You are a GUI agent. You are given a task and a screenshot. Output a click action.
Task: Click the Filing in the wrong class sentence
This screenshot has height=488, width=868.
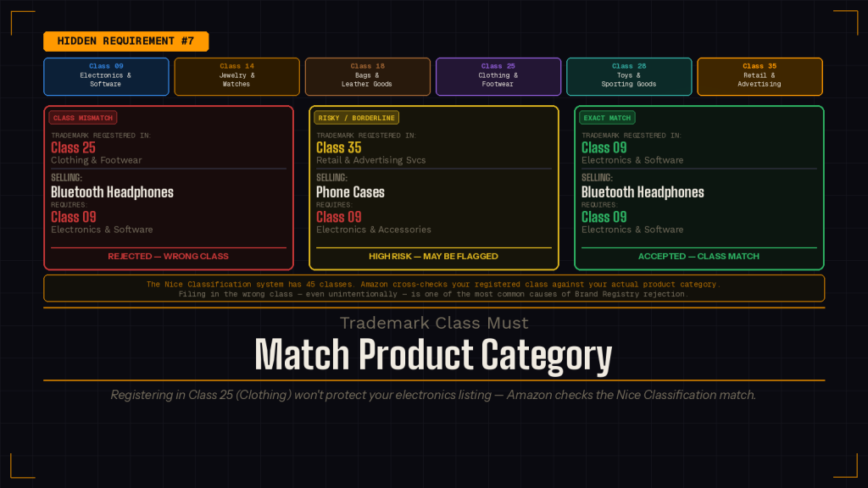coord(434,294)
